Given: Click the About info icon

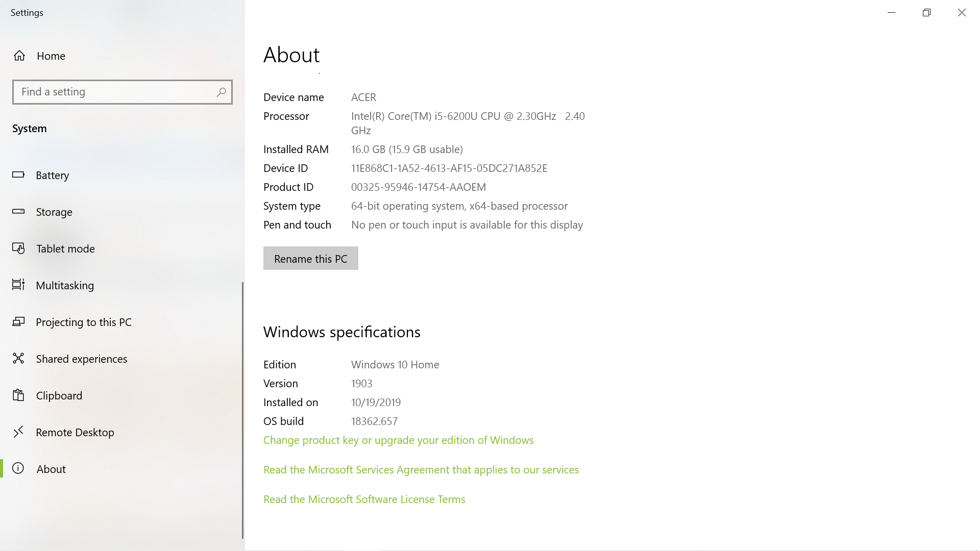Looking at the screenshot, I should click(18, 468).
